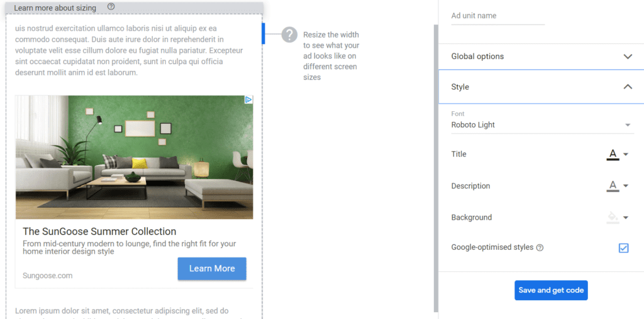Viewport: 644px width, 319px height.
Task: Click the Sungoose.com link in the ad
Action: [x=48, y=276]
